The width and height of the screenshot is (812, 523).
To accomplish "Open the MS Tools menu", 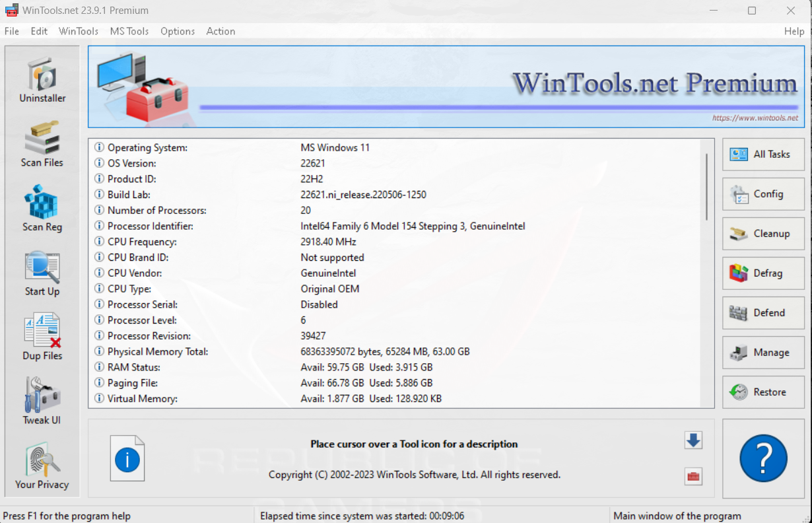I will coord(129,31).
